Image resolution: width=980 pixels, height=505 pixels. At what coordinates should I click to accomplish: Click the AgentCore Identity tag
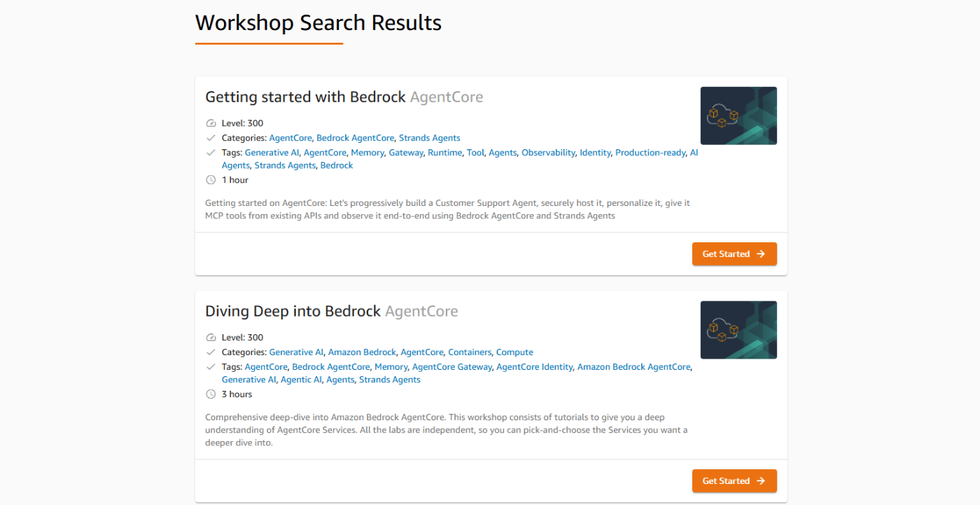click(535, 367)
